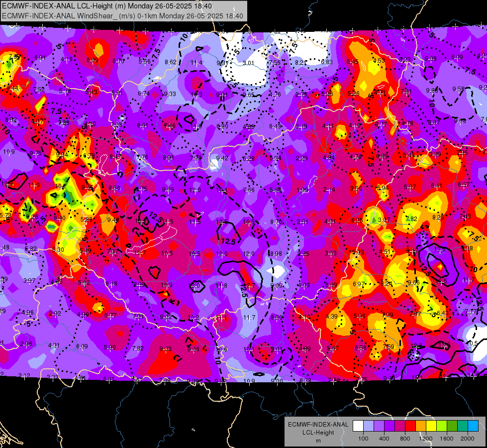Click the wind shear value 3.01
The image size is (487, 448).
click(x=248, y=63)
